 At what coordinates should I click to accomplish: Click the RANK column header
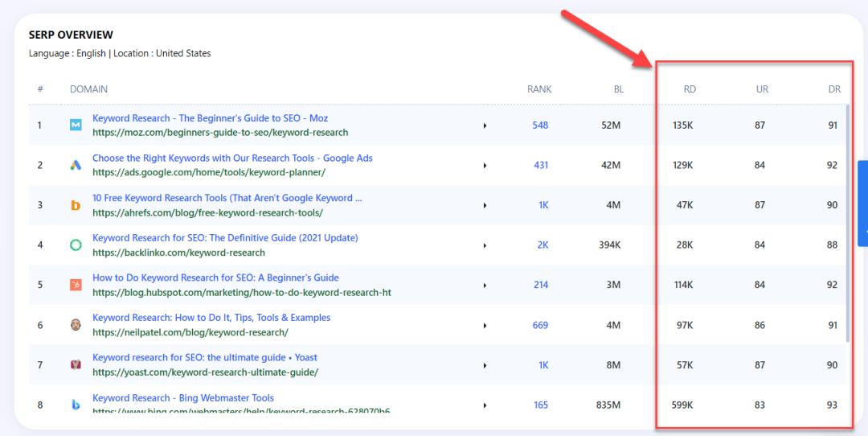(539, 88)
